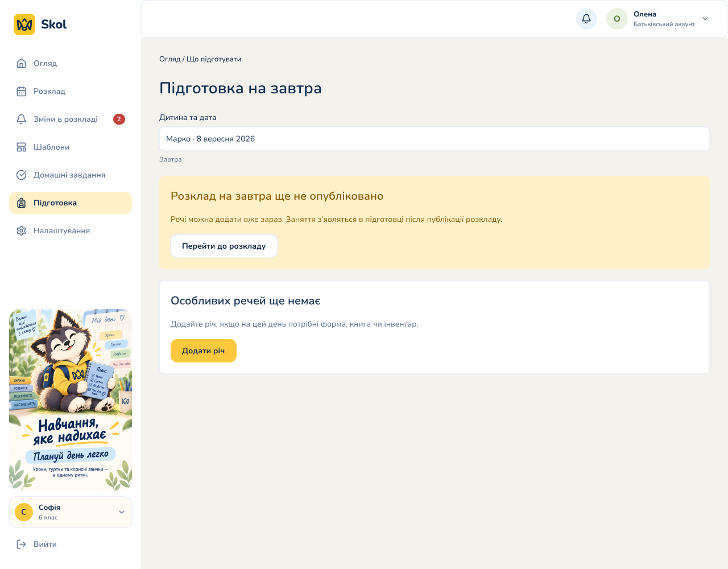Click the Вийти logout icon

[x=22, y=544]
